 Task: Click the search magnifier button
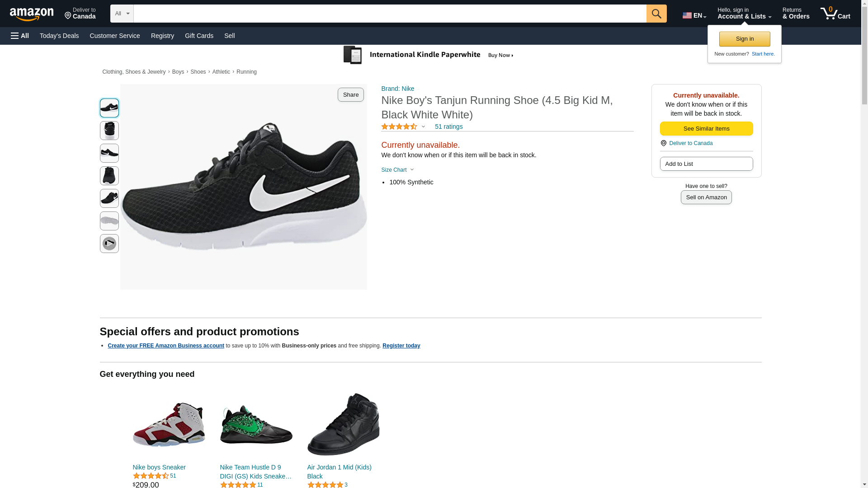point(656,14)
